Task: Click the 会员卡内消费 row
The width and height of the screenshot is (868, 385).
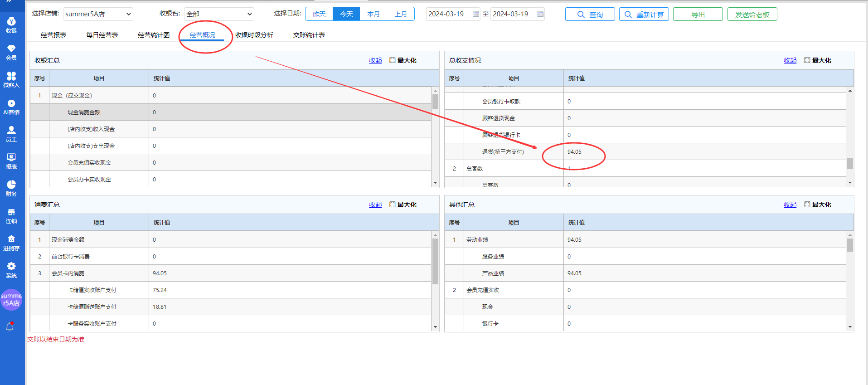Action: [231, 273]
